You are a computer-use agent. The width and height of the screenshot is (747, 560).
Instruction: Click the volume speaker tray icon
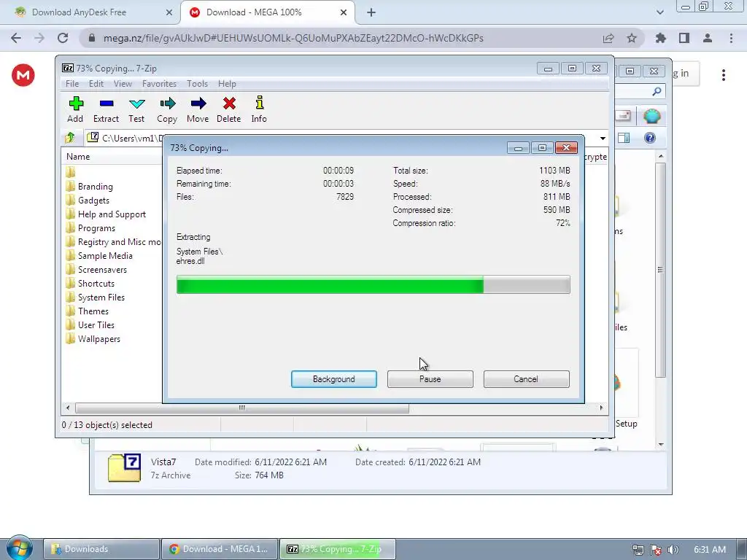673,550
